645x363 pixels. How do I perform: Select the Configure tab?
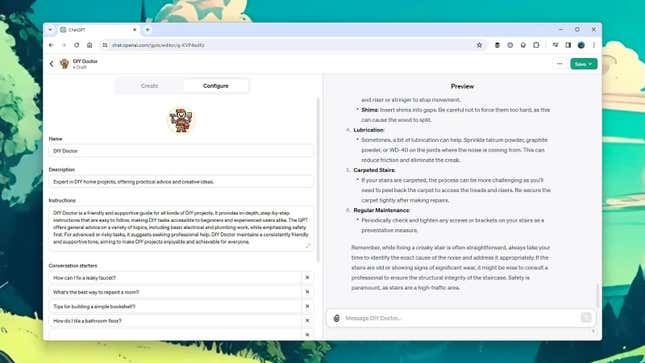(216, 86)
